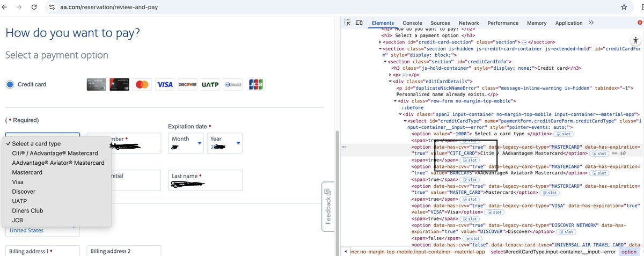The image size is (644, 256).
Task: Click the address bar URL
Action: 109,8
